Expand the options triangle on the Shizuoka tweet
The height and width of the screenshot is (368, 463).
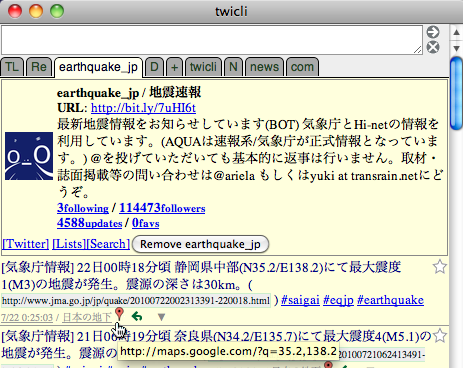[x=161, y=317]
